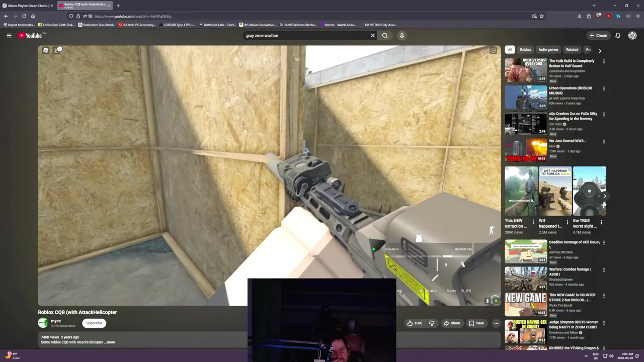Screen dimensions: 644x362
Task: Open the myce channel name link
Action: click(56, 321)
